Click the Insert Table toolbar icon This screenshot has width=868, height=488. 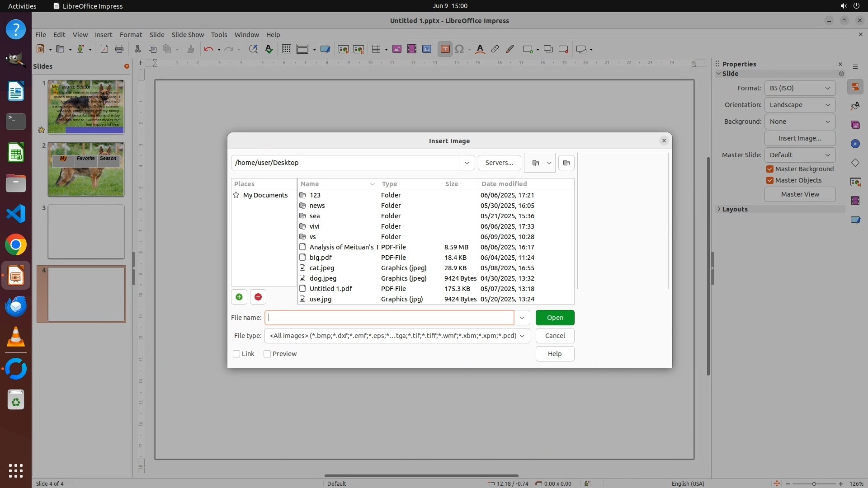tap(376, 49)
